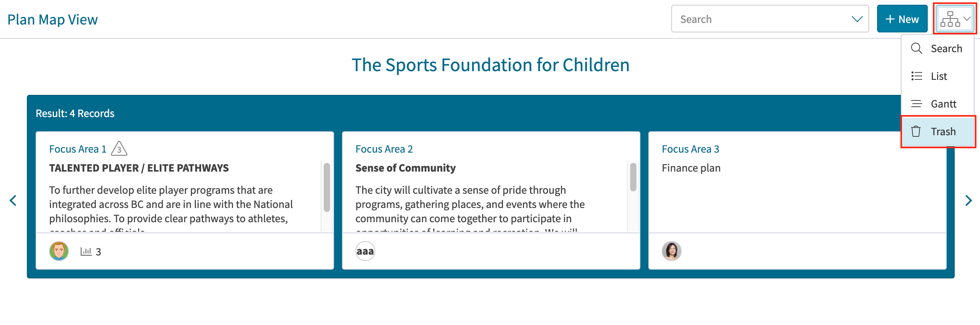
Task: Advance to next cards with right arrow
Action: 968,200
